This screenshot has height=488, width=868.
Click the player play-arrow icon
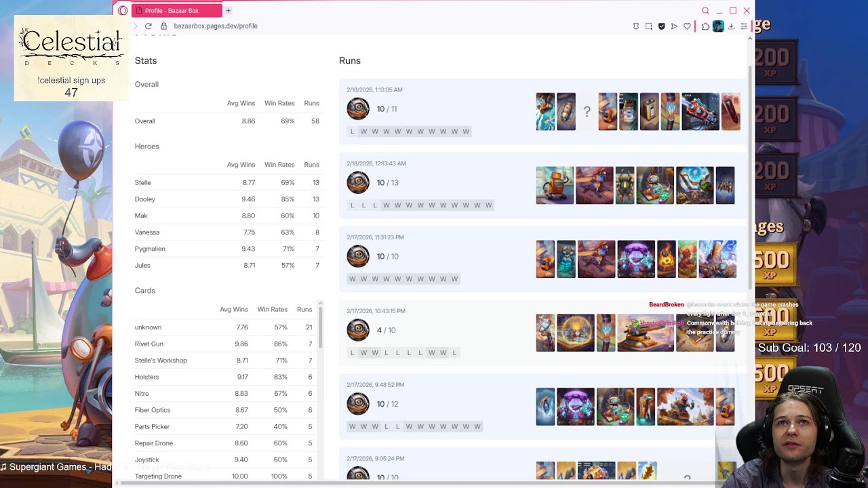pos(674,26)
